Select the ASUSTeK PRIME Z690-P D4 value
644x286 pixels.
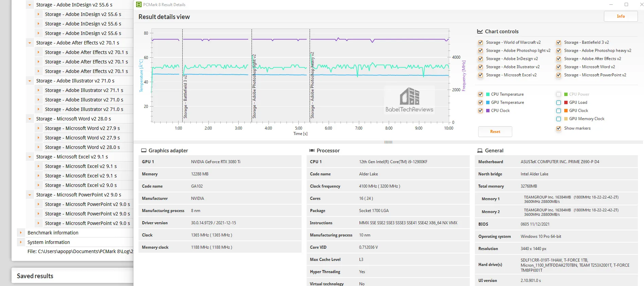pos(560,162)
